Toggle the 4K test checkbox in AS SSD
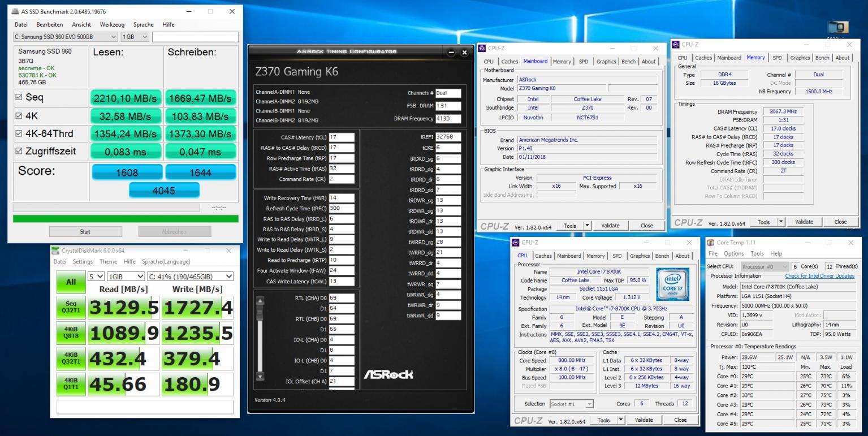The image size is (868, 436). pos(19,116)
